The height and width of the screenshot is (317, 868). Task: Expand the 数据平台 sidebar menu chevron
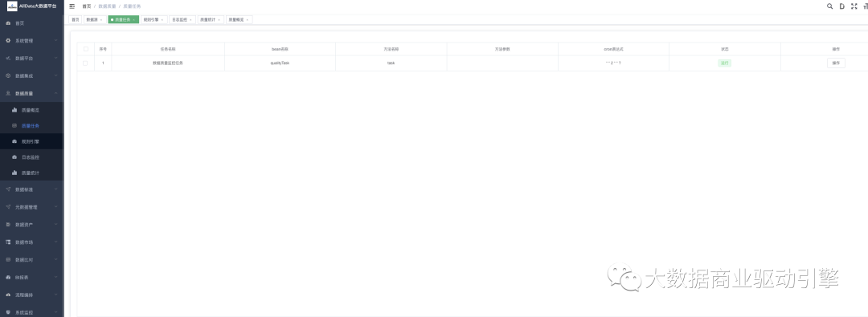click(56, 58)
